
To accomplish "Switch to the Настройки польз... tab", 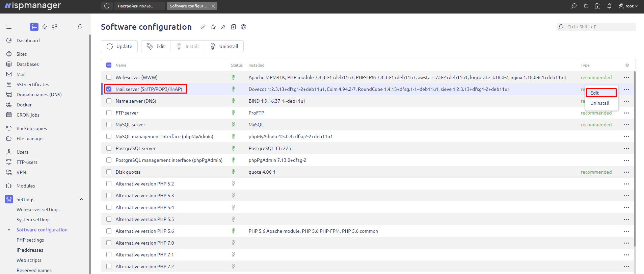I will click(x=140, y=6).
